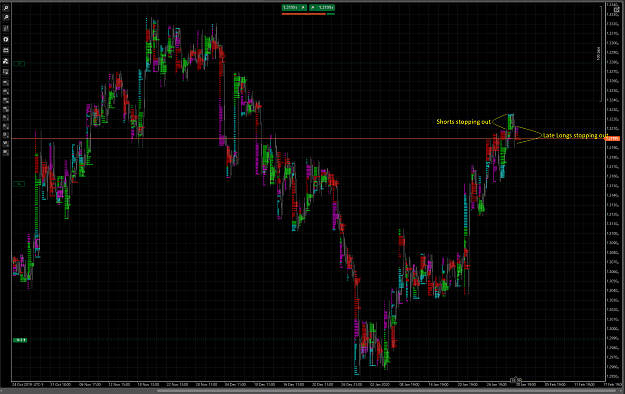
Task: Click the '14 Jan 19:00' time axis label
Action: pyautogui.click(x=438, y=385)
